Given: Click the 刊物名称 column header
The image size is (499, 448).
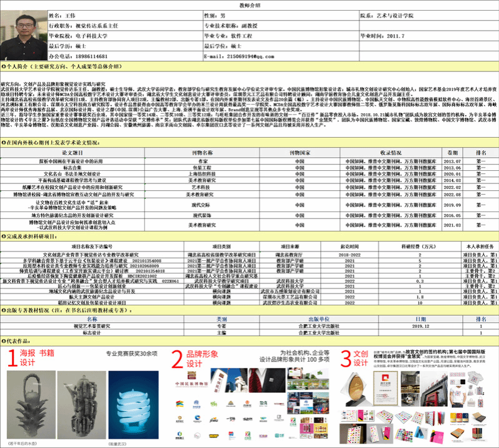Looking at the screenshot, I should point(202,152).
